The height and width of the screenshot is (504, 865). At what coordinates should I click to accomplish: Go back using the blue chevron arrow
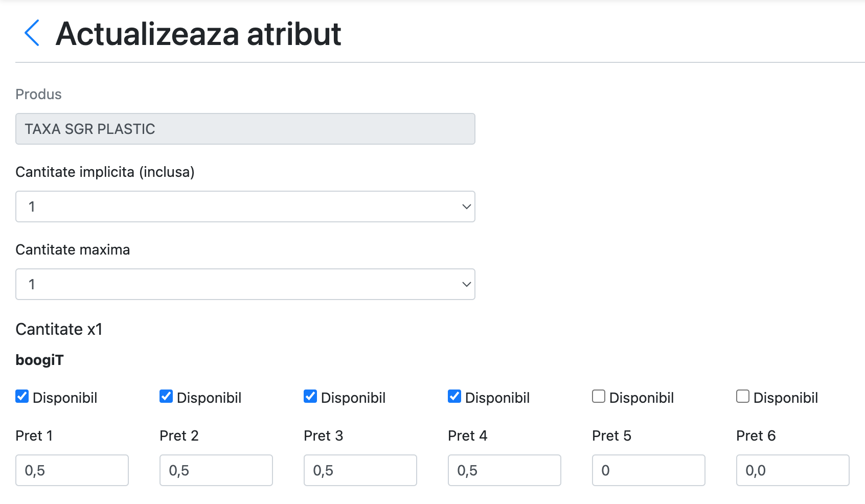click(x=32, y=33)
